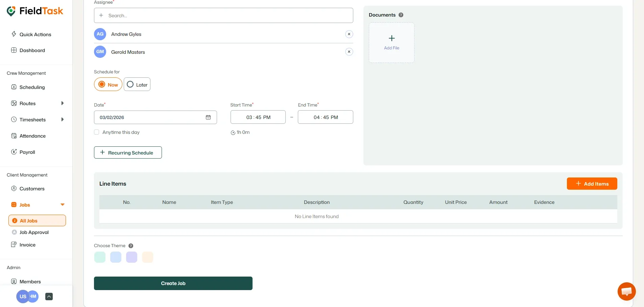Viewport: 644px width, 307px height.
Task: Click the Payroll icon in the sidebar
Action: click(14, 152)
